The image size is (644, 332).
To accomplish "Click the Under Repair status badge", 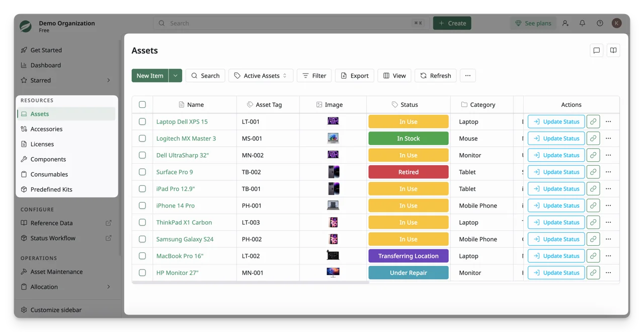I will click(x=409, y=273).
